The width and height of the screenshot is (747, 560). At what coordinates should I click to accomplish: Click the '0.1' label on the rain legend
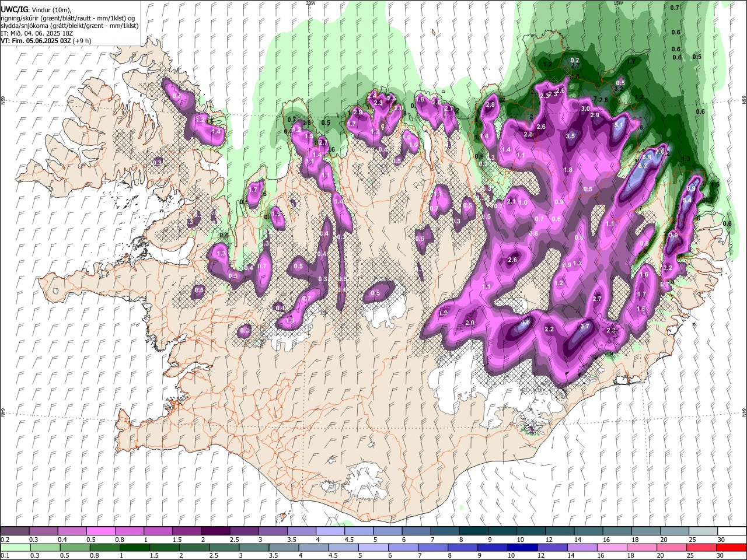click(x=5, y=556)
